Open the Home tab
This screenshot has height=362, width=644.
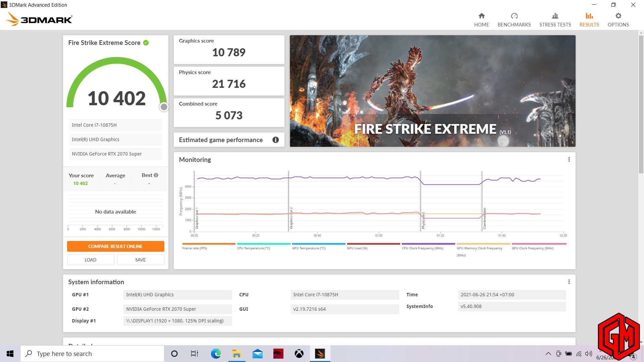point(481,20)
